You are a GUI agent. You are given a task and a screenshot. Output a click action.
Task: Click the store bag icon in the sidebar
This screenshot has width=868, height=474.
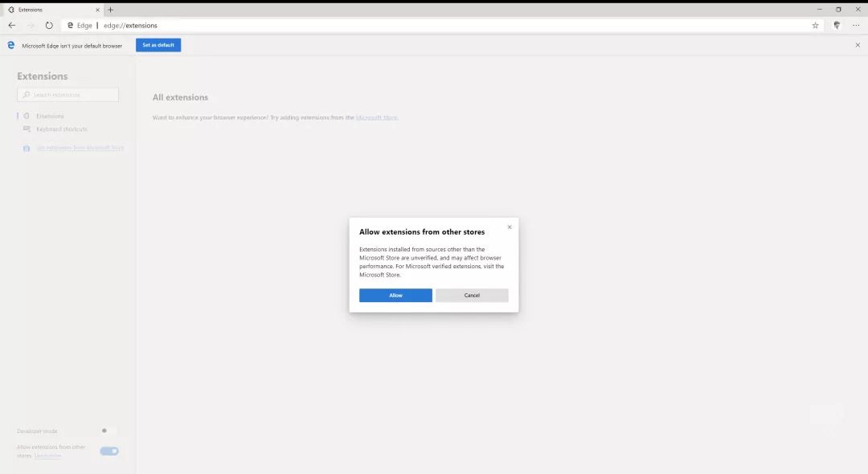pos(26,149)
